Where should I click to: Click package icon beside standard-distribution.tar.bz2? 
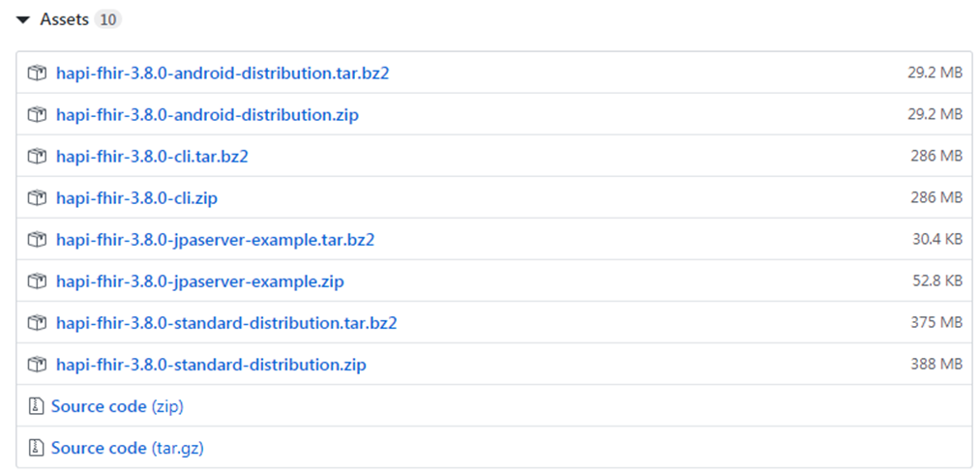coord(37,323)
